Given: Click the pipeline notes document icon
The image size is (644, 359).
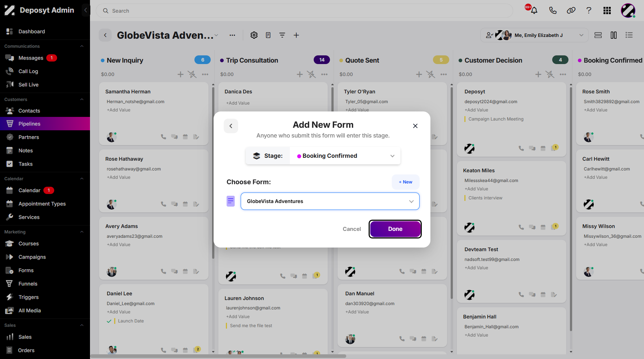Looking at the screenshot, I should pos(268,35).
